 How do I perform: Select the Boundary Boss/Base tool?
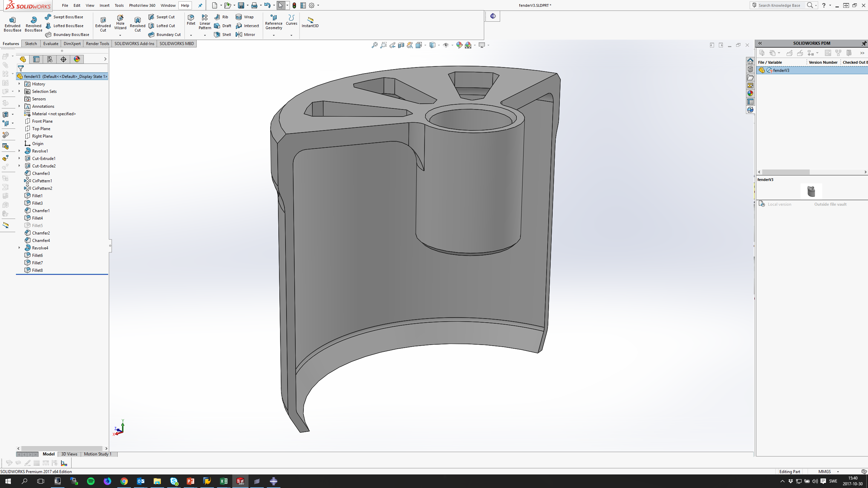[67, 35]
